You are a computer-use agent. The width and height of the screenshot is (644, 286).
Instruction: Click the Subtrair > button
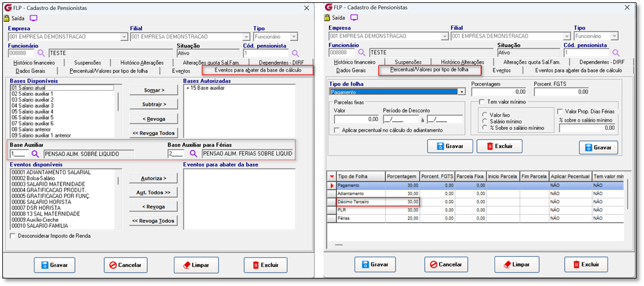coord(154,104)
